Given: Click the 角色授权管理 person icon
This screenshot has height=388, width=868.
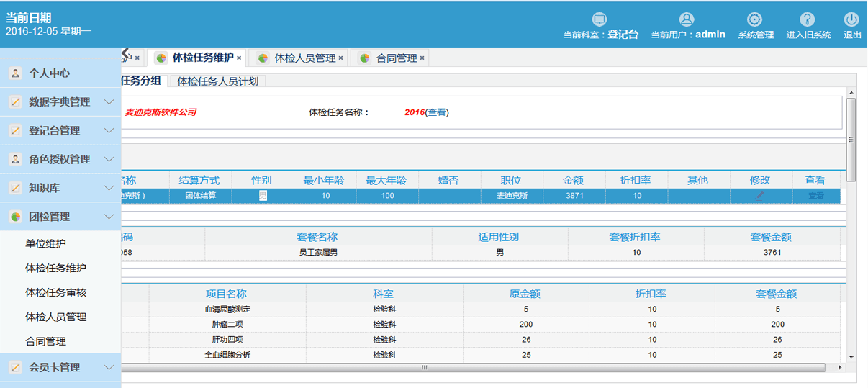Looking at the screenshot, I should (x=15, y=159).
